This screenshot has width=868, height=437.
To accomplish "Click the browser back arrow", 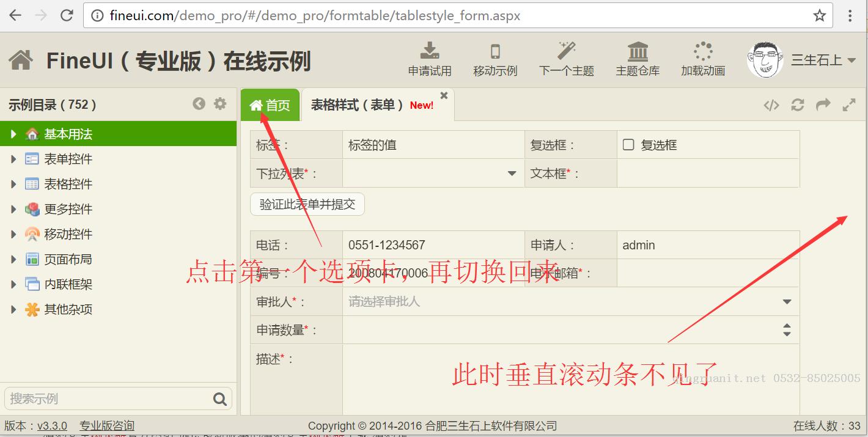I will [x=15, y=16].
